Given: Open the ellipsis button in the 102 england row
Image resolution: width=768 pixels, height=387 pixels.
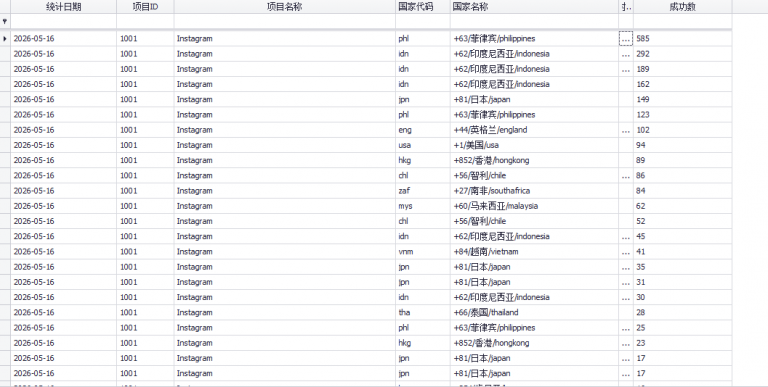Looking at the screenshot, I should (626, 130).
